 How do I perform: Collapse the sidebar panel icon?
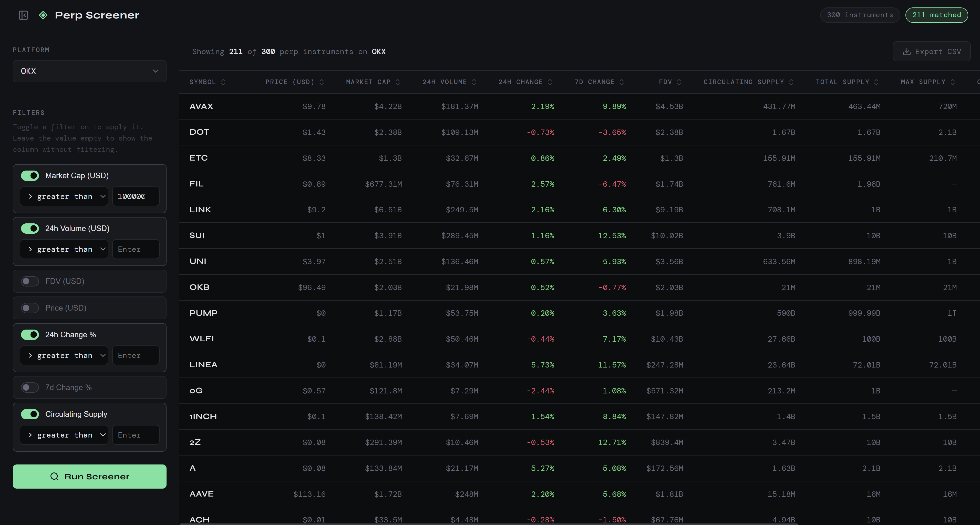point(23,15)
